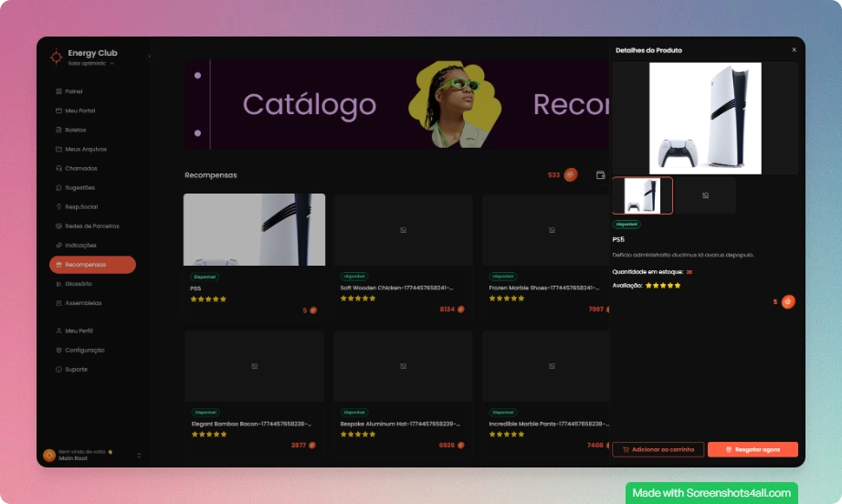Screen dimensions: 842x504
Task: Select the first PS5 thumbnail in details
Action: tap(642, 195)
